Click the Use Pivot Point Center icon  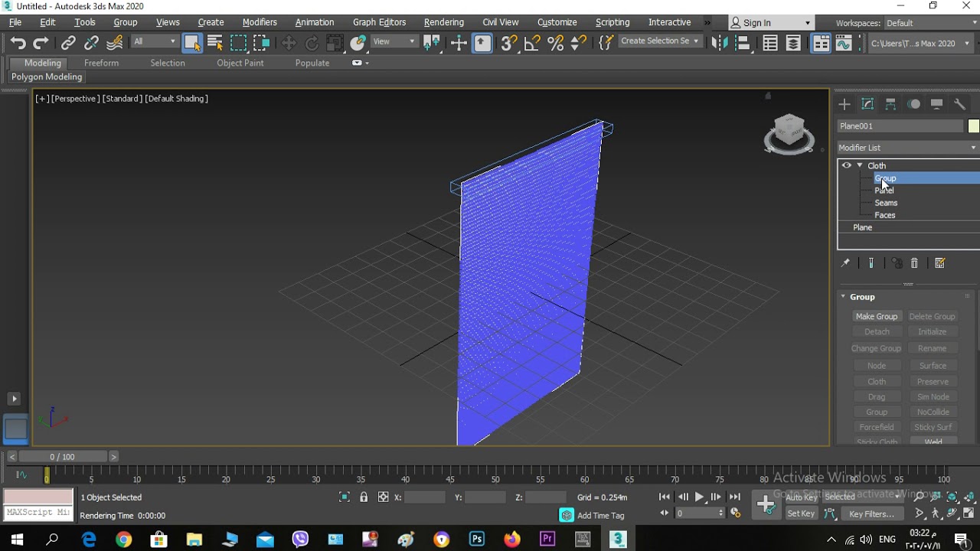(x=432, y=44)
